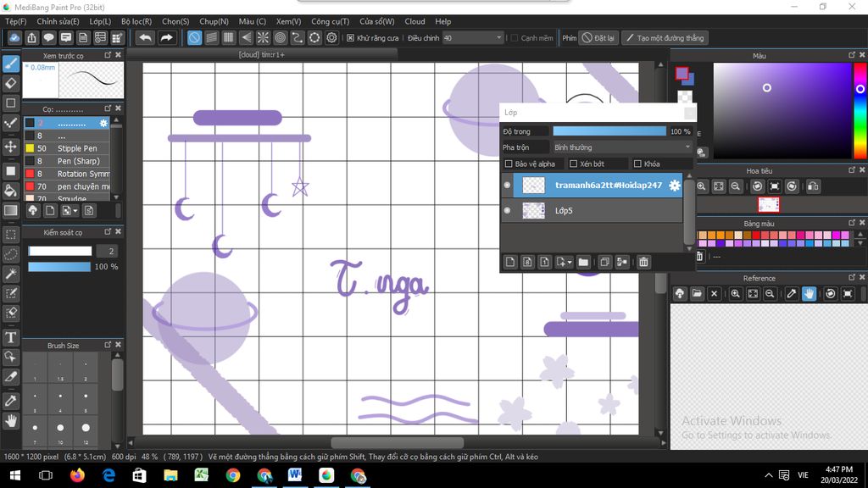Pick the Gradient tool

(11, 210)
